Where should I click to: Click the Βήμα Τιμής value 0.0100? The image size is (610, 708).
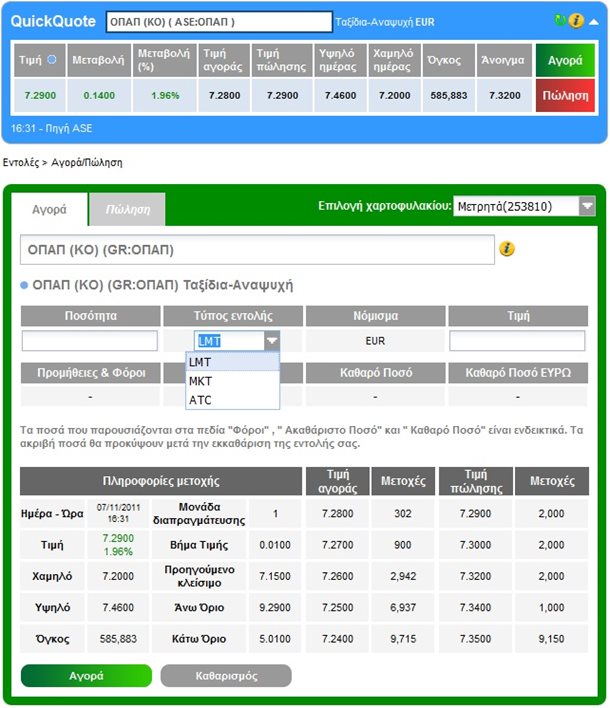tap(275, 545)
